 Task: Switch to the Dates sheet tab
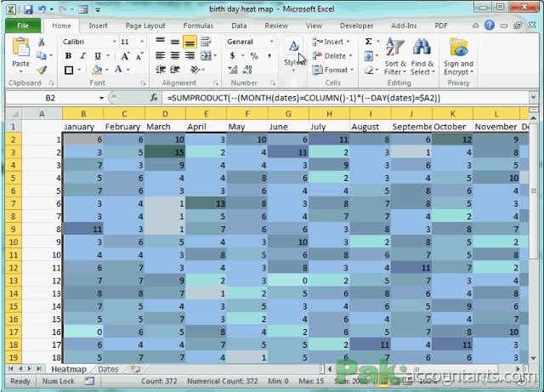108,369
